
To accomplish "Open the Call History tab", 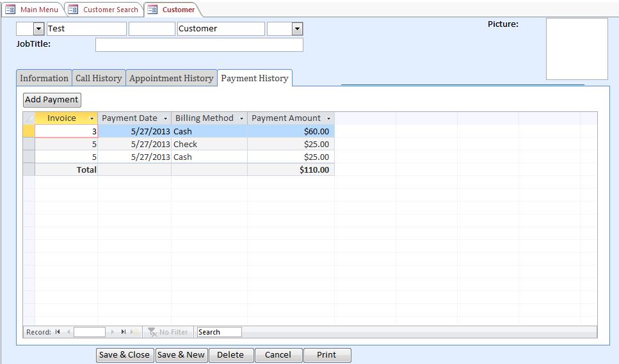I will (x=99, y=78).
